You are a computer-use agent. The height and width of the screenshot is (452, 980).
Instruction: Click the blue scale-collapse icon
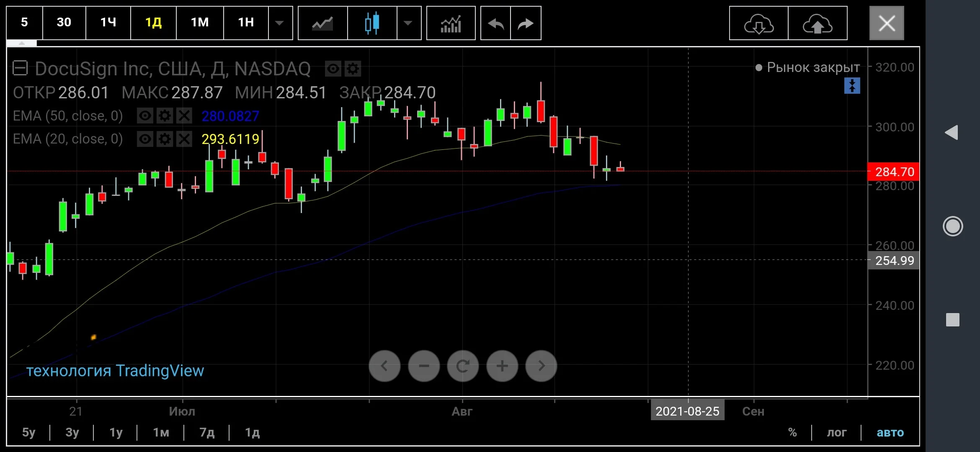pos(852,86)
